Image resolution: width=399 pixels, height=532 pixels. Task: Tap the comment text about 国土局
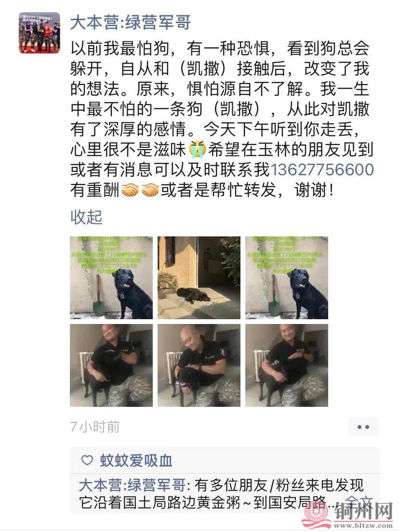tap(221, 494)
